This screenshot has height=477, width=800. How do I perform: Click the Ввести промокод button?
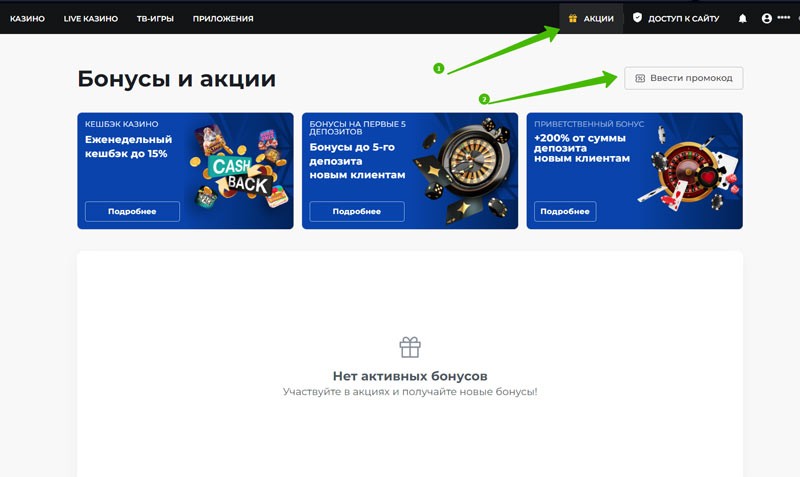(x=684, y=78)
